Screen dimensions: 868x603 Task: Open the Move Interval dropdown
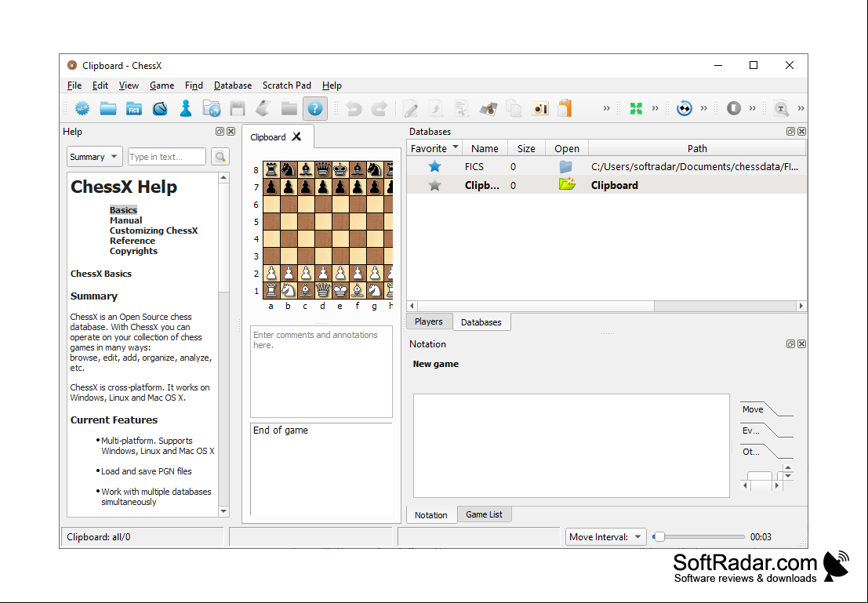(x=605, y=536)
